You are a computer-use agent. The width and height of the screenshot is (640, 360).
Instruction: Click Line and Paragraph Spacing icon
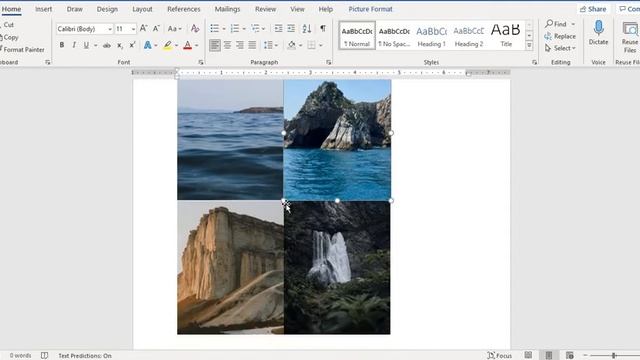pos(268,45)
